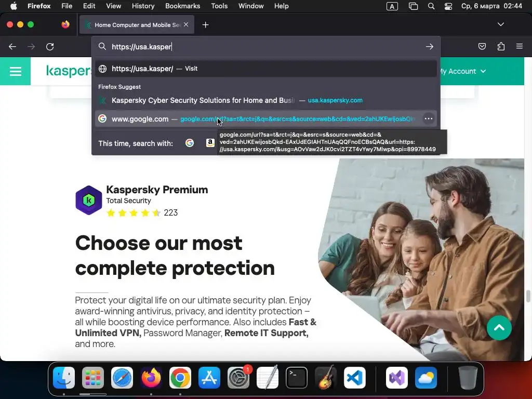
Task: Search with Google engine icon
Action: pos(190,143)
